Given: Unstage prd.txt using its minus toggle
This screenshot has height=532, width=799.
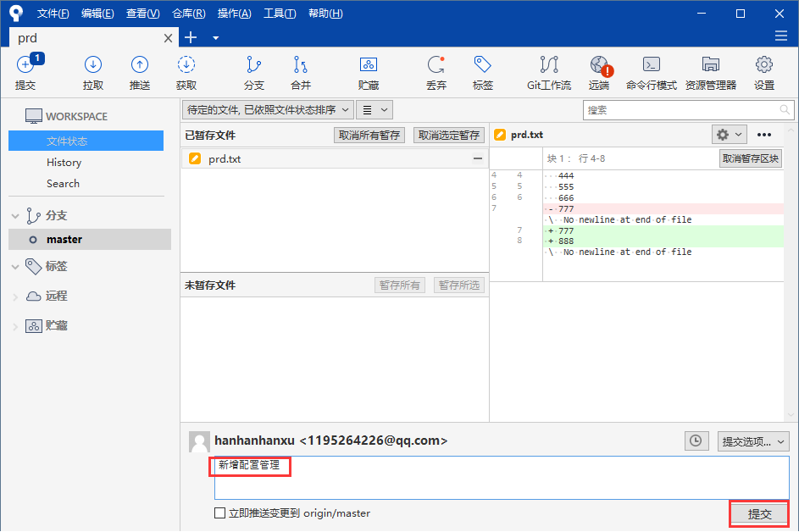Looking at the screenshot, I should (x=478, y=158).
